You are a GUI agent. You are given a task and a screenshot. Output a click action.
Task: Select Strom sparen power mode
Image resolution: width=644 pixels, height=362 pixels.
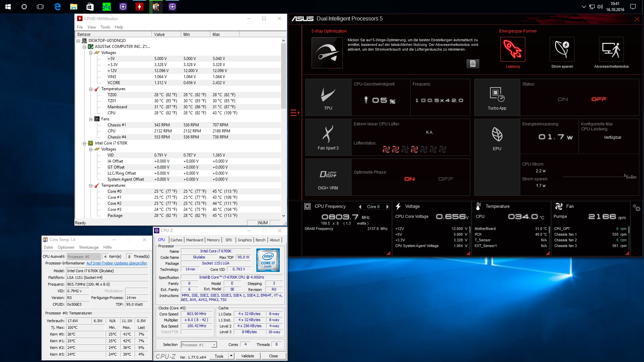(x=562, y=50)
